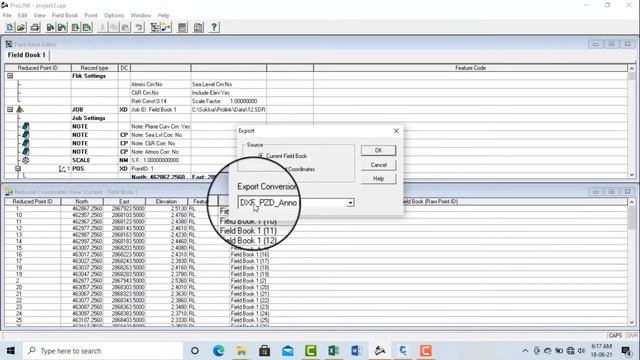Click the Reduced Coordinates View scrollbar down arrow

[x=631, y=322]
